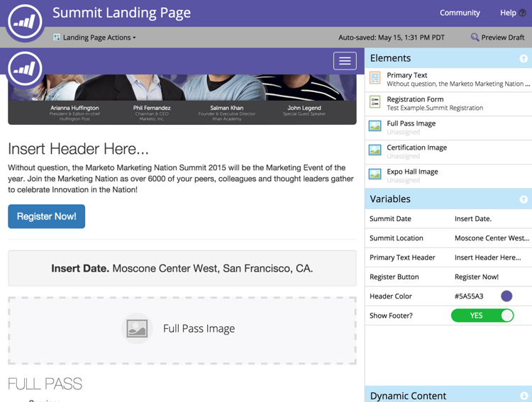Click the Preview Draft magnifier icon
The width and height of the screenshot is (532, 402).
(475, 38)
